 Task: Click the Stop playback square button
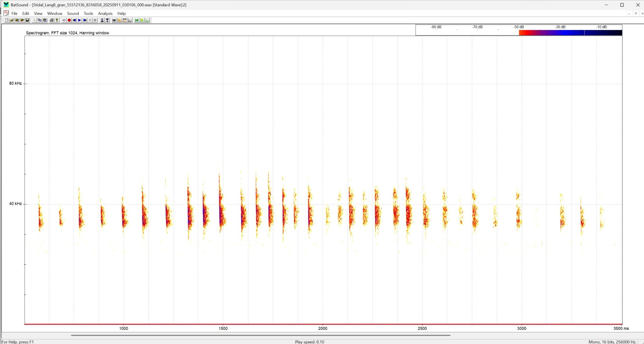(95, 20)
